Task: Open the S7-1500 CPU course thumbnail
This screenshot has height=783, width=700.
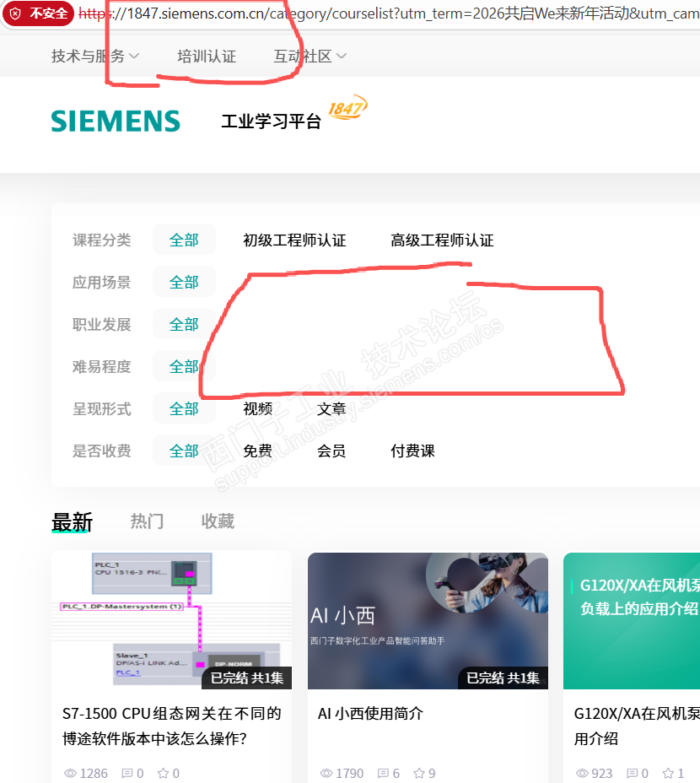Action: pos(171,620)
